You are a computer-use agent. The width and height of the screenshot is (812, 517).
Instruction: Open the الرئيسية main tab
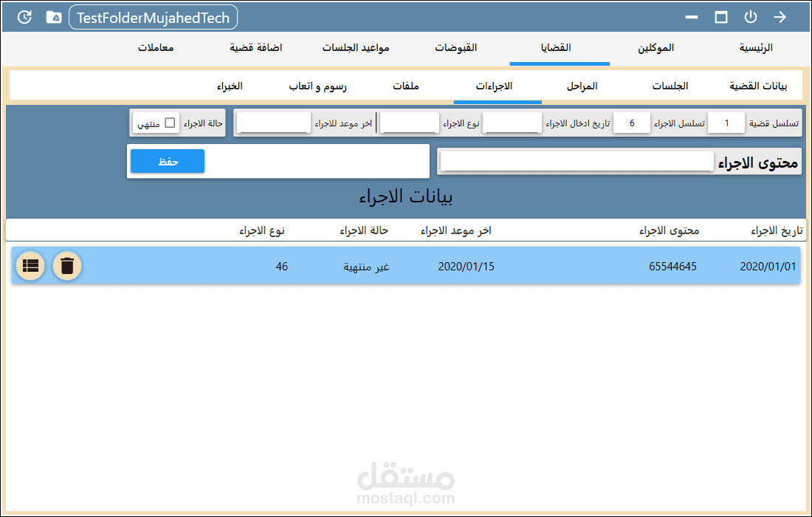(756, 48)
